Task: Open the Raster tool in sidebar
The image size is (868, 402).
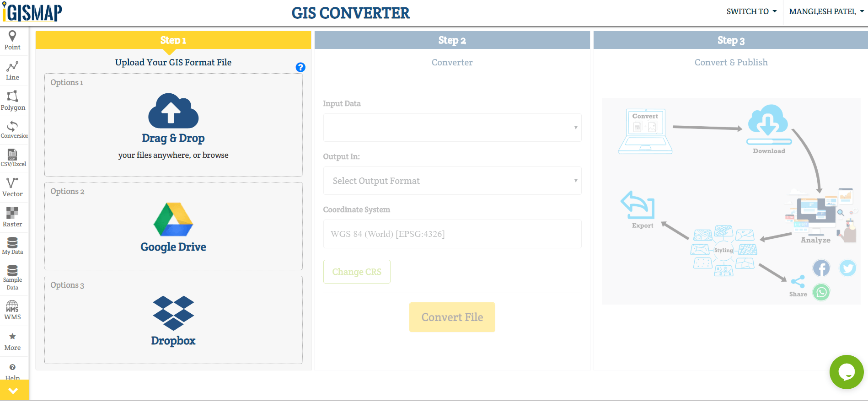Action: point(12,217)
